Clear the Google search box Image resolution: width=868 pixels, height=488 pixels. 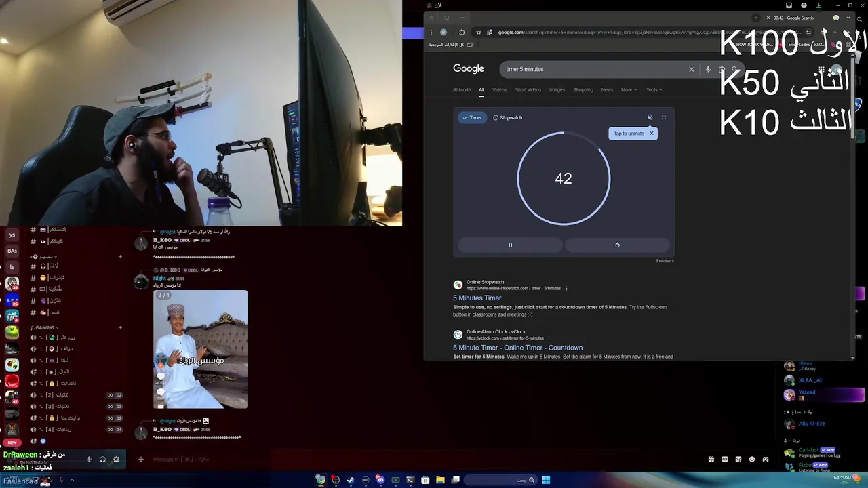click(x=692, y=69)
